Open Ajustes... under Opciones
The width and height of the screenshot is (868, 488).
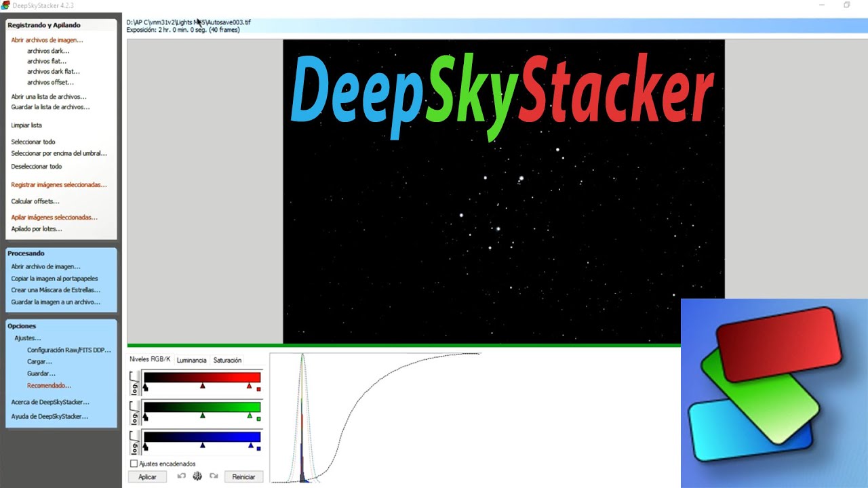coord(28,338)
